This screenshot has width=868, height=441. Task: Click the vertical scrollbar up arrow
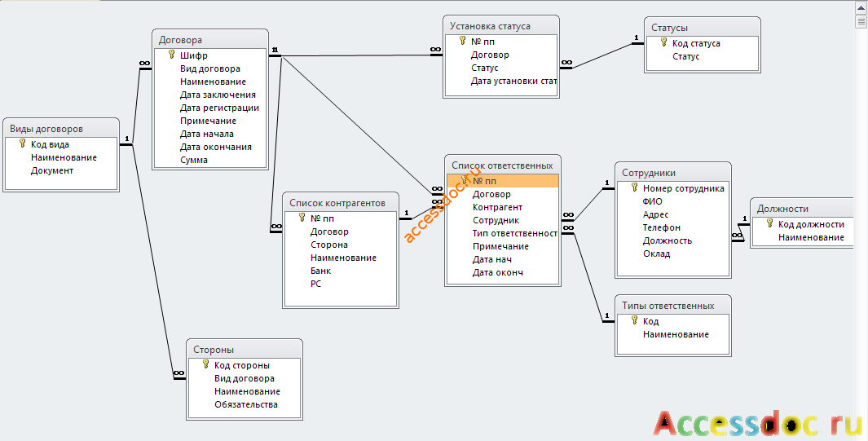tap(861, 7)
